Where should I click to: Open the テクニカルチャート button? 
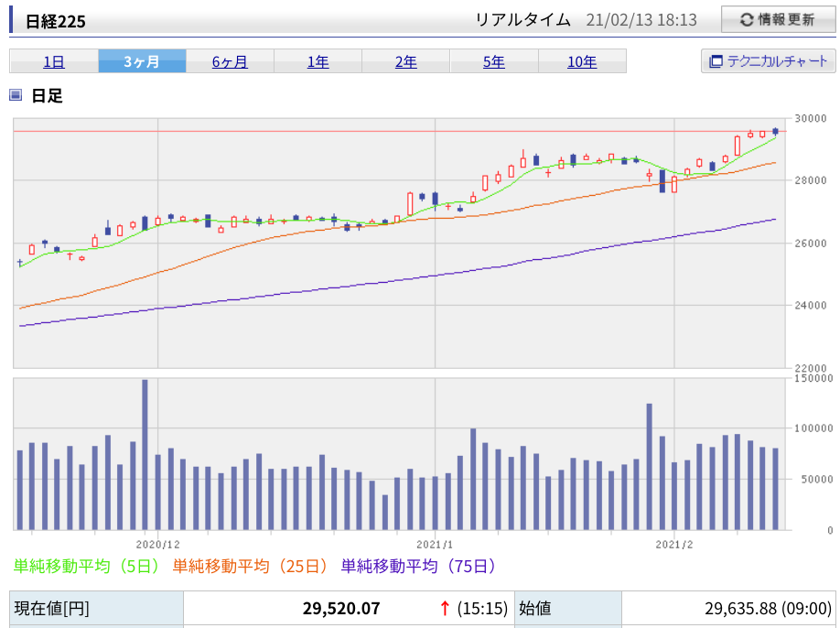(769, 61)
